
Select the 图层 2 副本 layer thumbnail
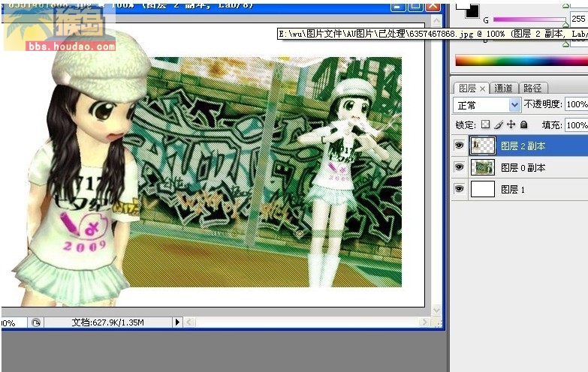[x=482, y=145]
